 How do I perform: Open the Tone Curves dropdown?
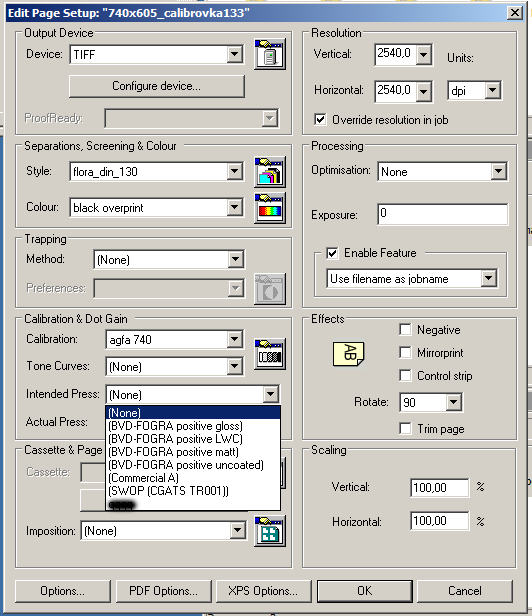click(174, 367)
